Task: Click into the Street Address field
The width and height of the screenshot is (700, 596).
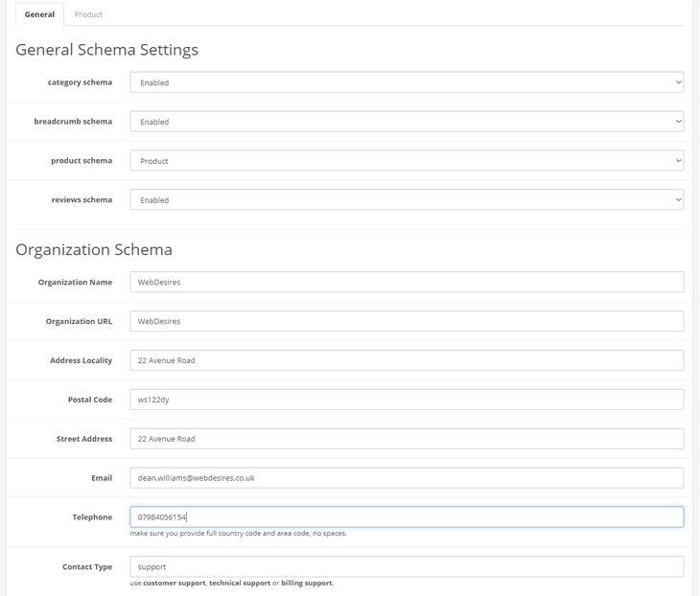Action: pyautogui.click(x=407, y=439)
